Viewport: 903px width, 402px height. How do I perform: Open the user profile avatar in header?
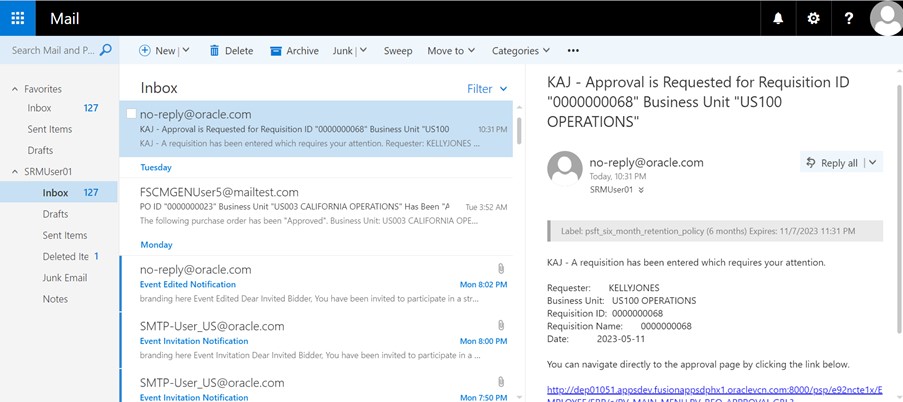pyautogui.click(x=886, y=18)
